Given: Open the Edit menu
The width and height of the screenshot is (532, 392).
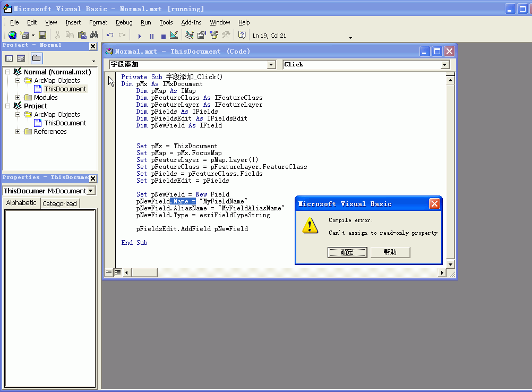Looking at the screenshot, I should (x=32, y=22).
